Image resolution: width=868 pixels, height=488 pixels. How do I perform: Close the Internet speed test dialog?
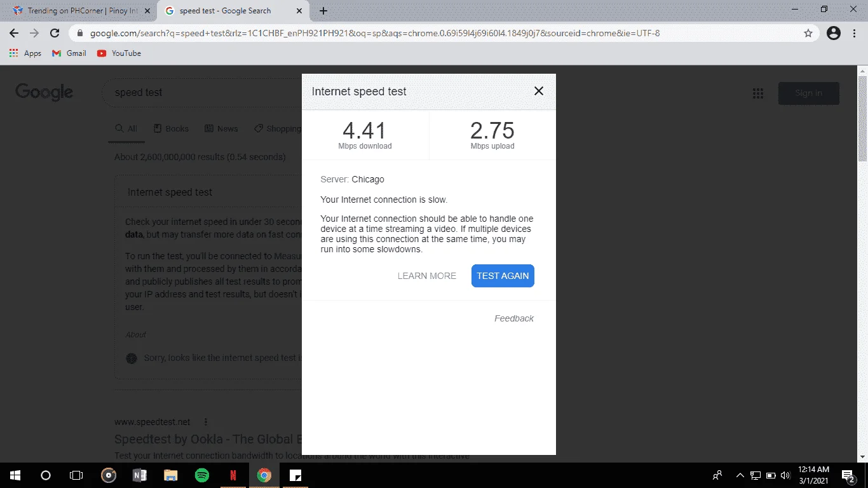[x=539, y=91]
